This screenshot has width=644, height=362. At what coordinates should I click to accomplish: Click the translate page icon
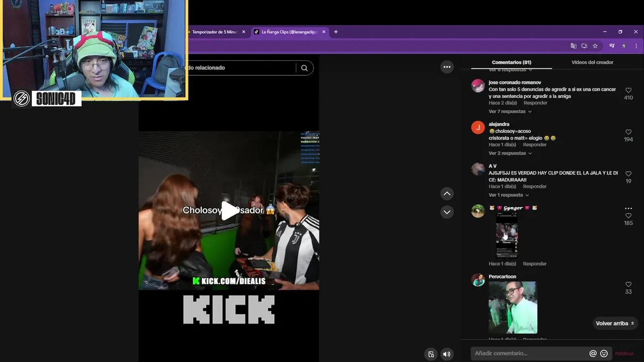click(574, 46)
